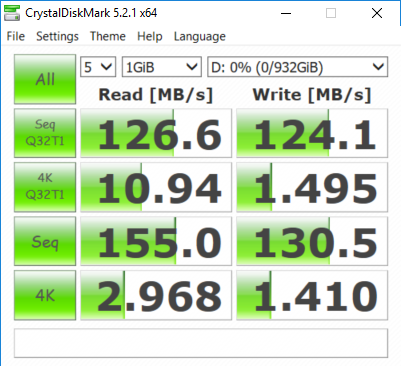401x366 pixels.
Task: Select the 1.495 4K Q32T1 write value
Action: pyautogui.click(x=312, y=187)
